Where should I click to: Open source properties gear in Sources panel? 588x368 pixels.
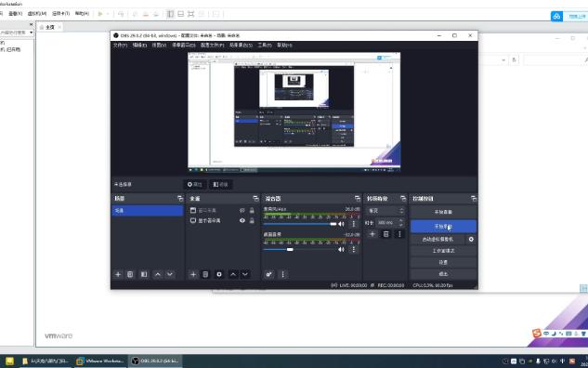[x=219, y=274]
